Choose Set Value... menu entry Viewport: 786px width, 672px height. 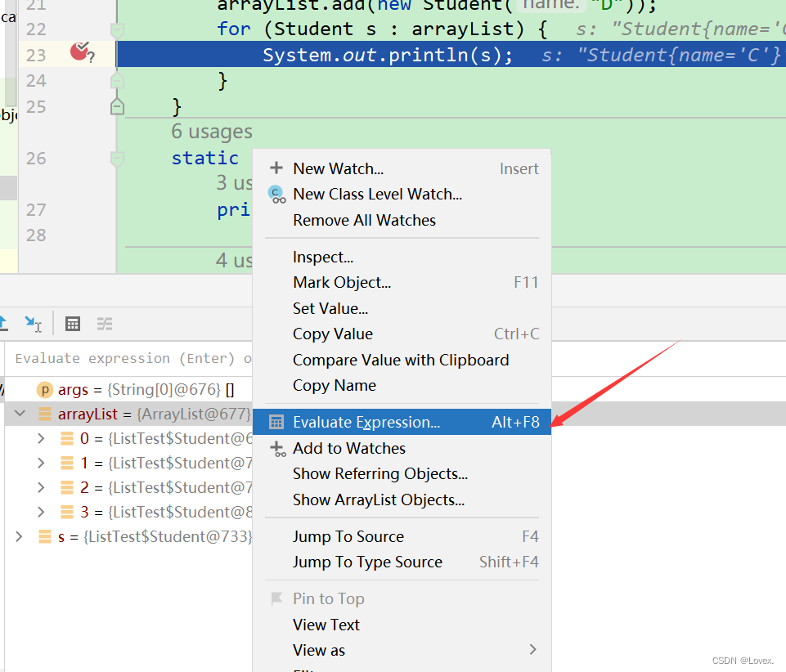click(402, 308)
